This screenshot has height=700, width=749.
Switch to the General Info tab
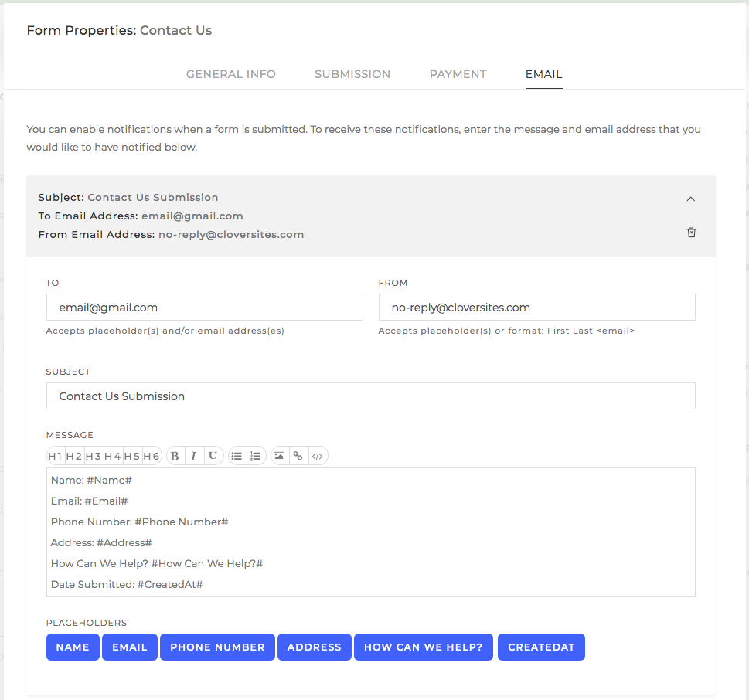point(230,74)
